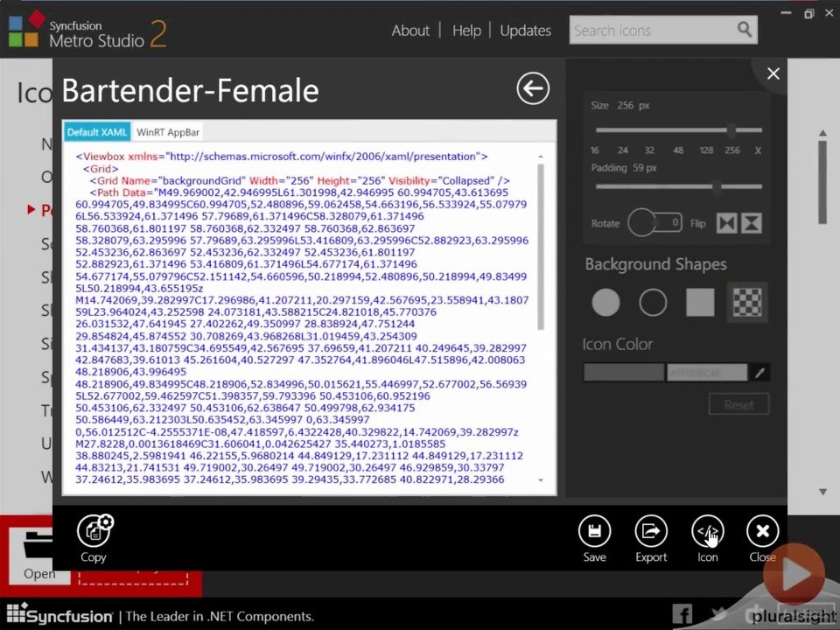The height and width of the screenshot is (630, 840).
Task: Click the icon color swatch
Action: coord(624,373)
